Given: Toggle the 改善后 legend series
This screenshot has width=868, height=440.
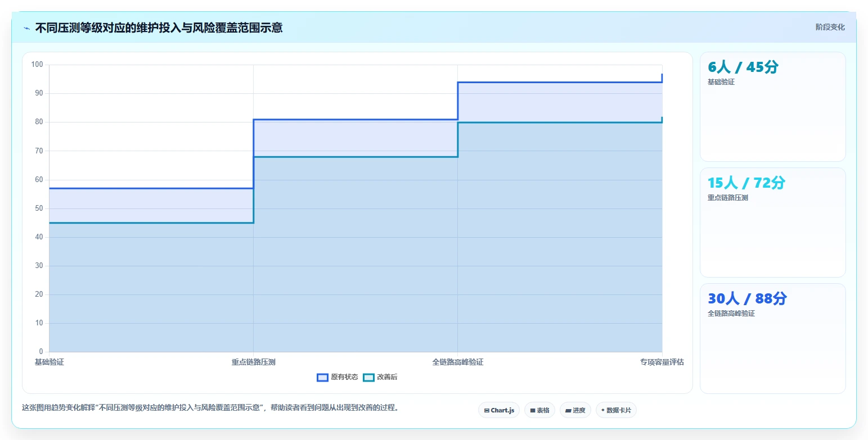Looking at the screenshot, I should pos(380,377).
